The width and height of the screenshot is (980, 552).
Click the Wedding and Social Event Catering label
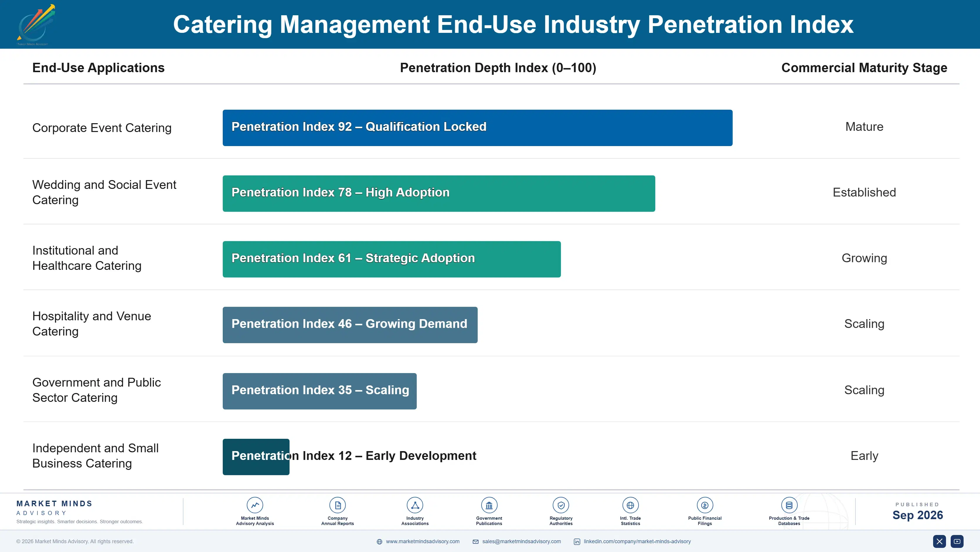[x=104, y=192]
